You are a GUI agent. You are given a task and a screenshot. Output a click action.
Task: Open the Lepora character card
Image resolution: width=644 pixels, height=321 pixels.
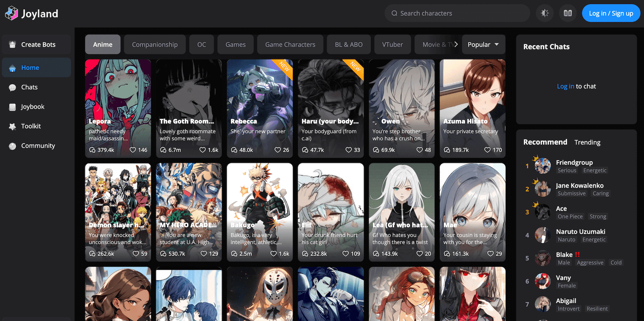118,108
